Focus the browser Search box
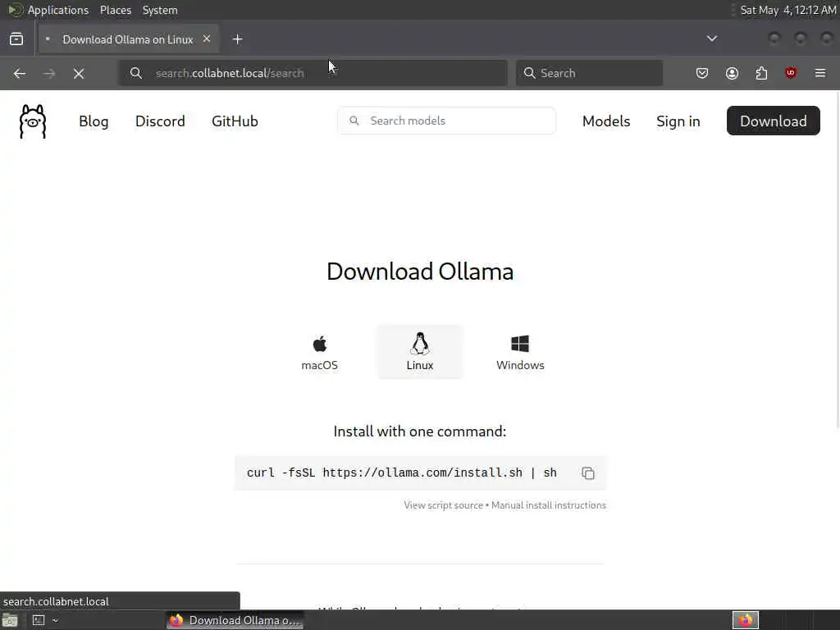 pos(589,73)
